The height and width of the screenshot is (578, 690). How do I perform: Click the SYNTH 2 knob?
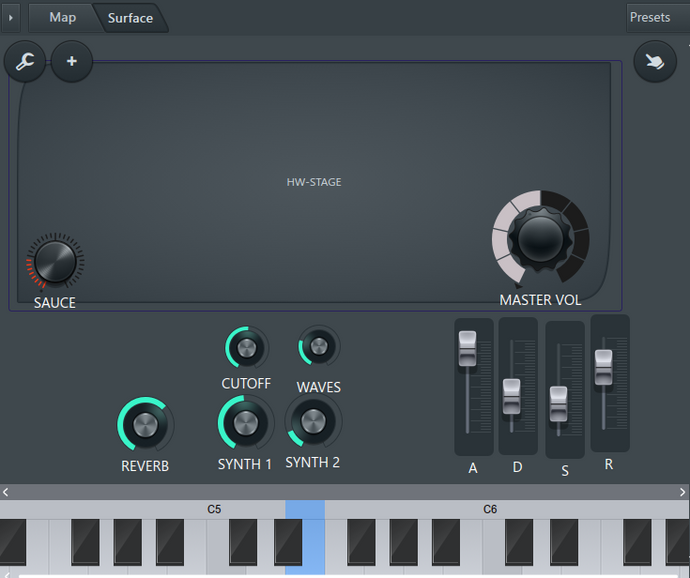(313, 422)
